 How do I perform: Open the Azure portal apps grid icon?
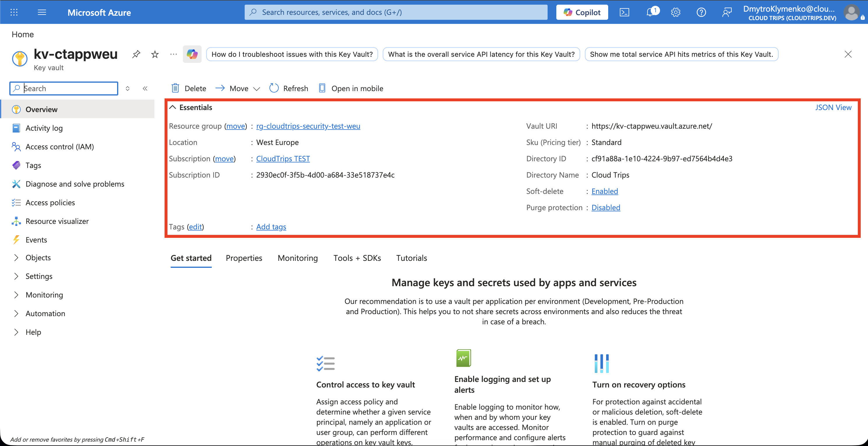(14, 13)
